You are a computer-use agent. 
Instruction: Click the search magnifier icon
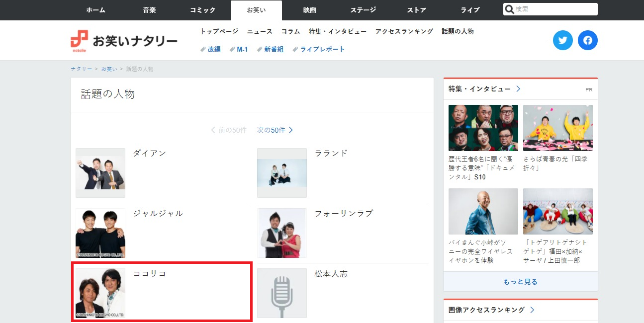[509, 9]
